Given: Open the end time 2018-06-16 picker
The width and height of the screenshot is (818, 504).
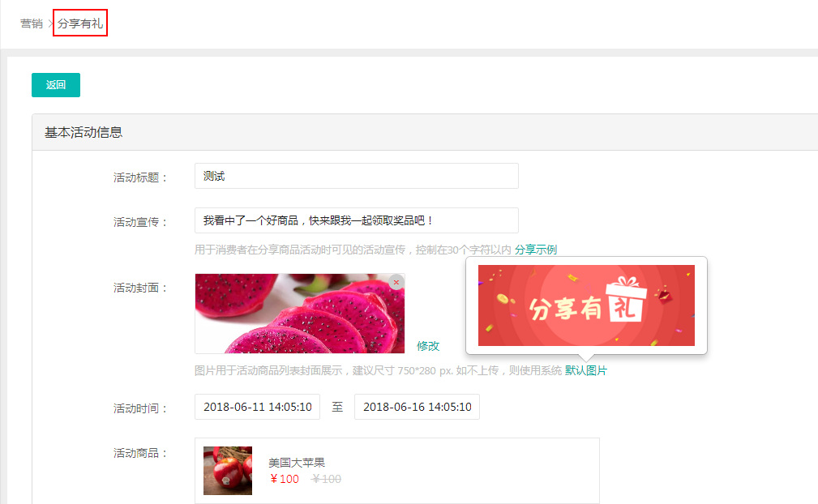Looking at the screenshot, I should tap(417, 407).
